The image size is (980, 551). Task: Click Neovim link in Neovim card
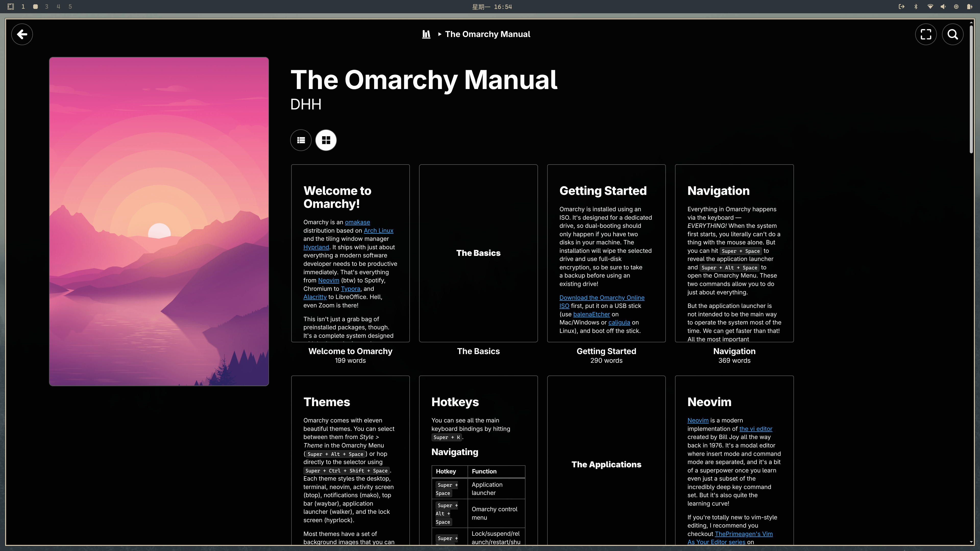click(x=698, y=421)
